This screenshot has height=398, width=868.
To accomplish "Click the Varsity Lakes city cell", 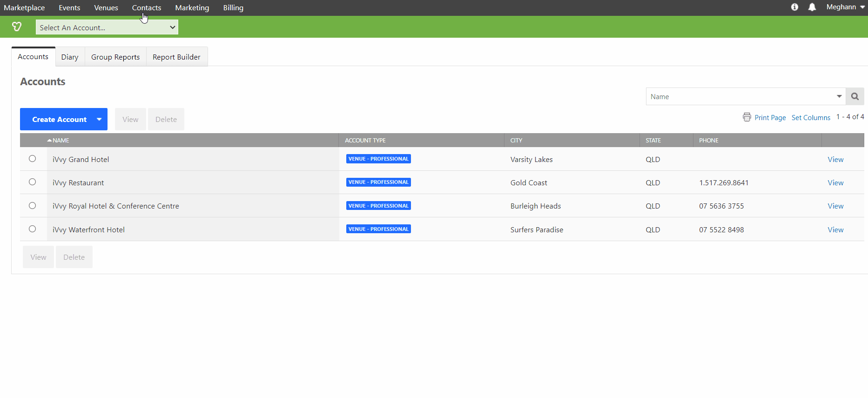I will pyautogui.click(x=532, y=159).
